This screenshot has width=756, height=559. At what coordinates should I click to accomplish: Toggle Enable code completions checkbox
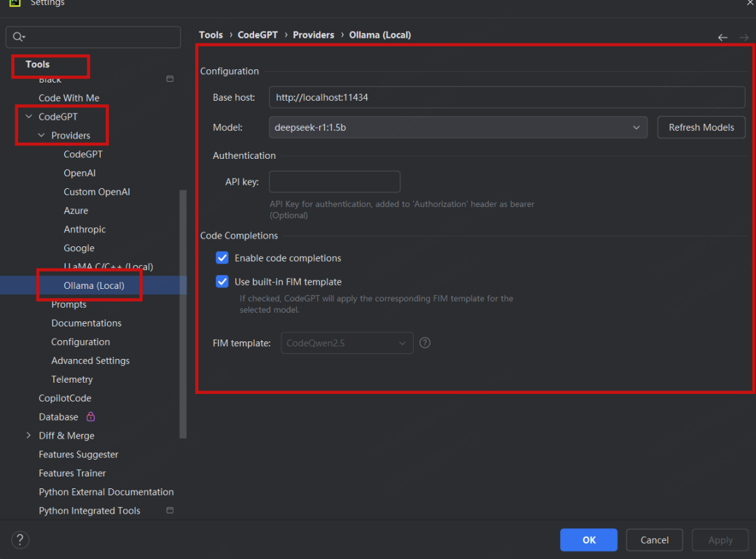click(223, 258)
